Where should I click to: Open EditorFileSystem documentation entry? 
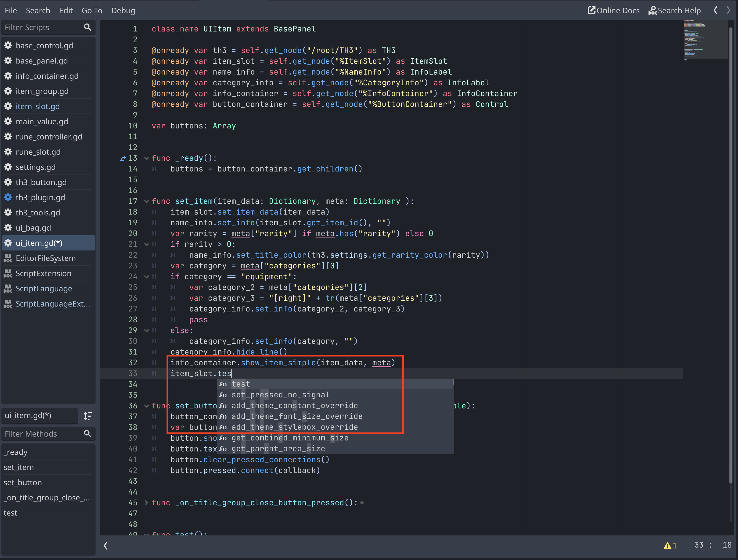point(45,258)
